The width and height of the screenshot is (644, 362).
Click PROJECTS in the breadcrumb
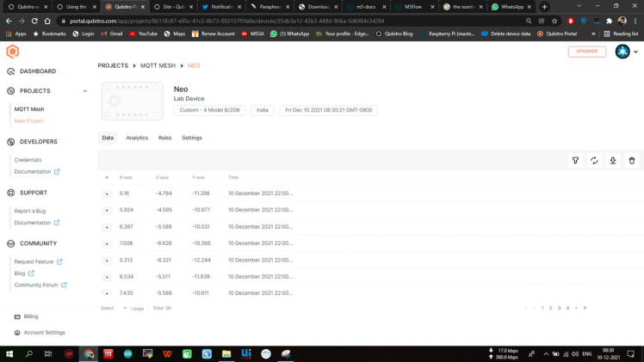pyautogui.click(x=113, y=65)
